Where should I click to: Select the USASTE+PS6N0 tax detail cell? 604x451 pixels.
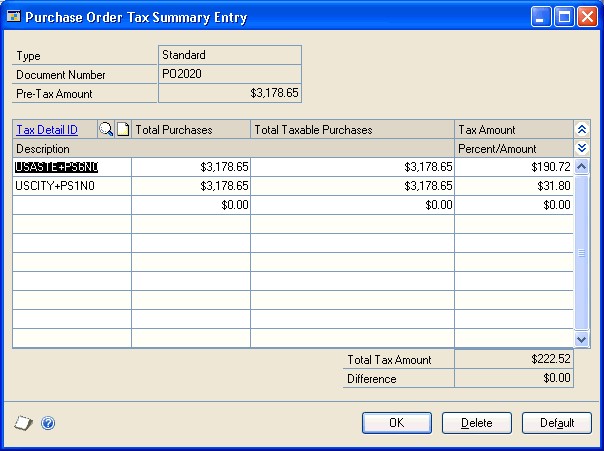(x=72, y=167)
